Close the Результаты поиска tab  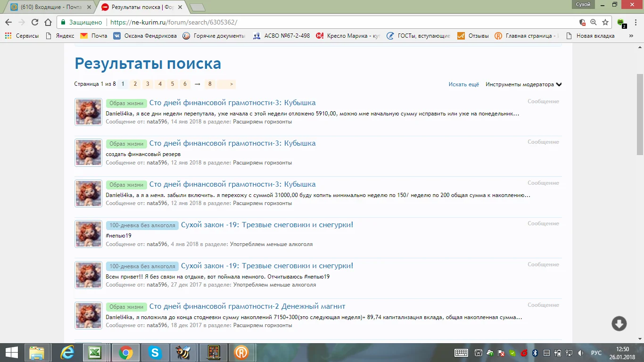click(180, 7)
